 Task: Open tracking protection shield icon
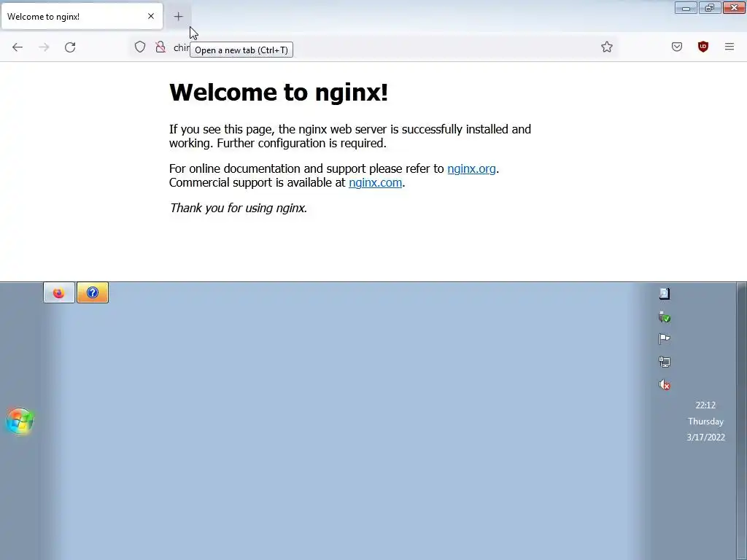click(x=139, y=47)
